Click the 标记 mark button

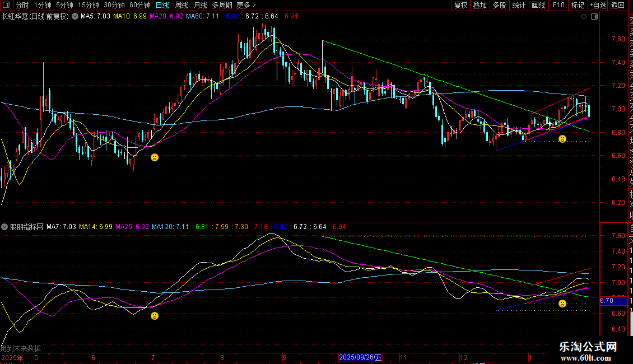[578, 5]
